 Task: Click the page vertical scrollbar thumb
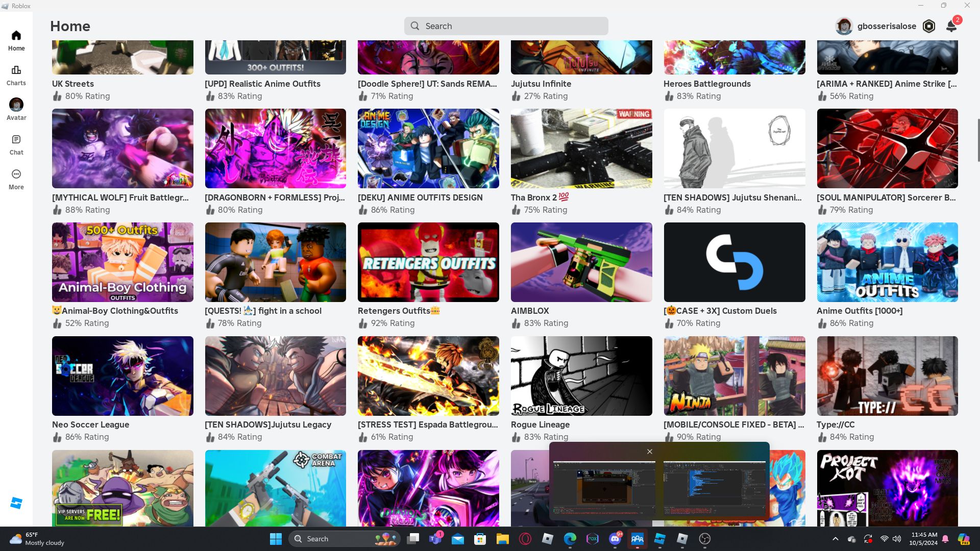tap(978, 140)
